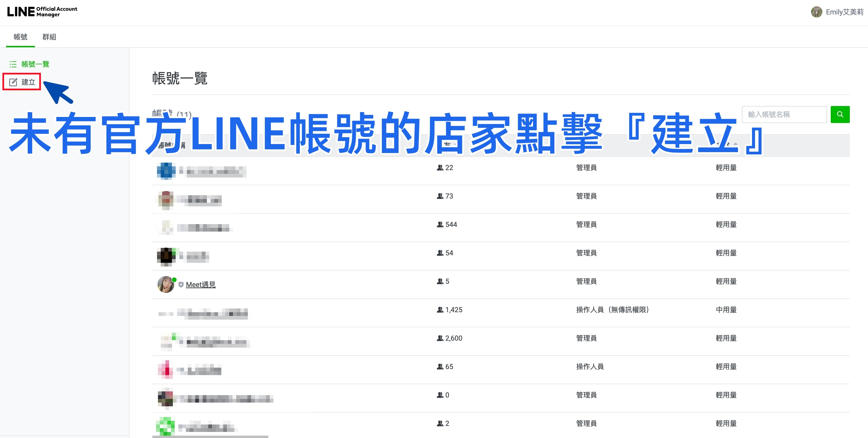Click the friend count 2,600

(x=454, y=338)
